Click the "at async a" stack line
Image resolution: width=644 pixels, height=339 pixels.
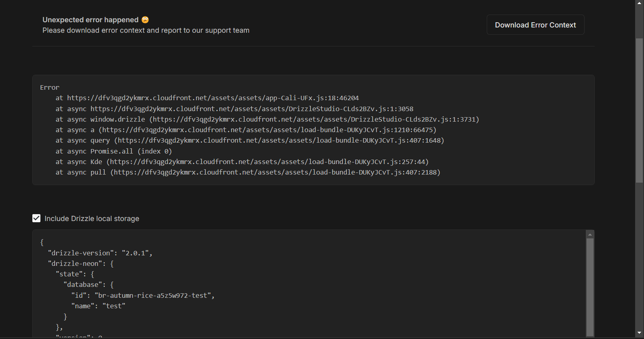pyautogui.click(x=246, y=130)
